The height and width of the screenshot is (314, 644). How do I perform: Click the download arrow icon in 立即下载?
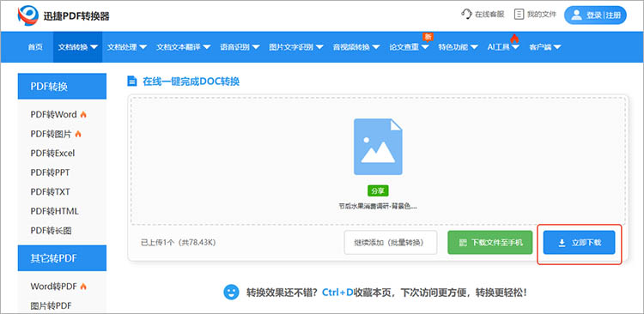562,243
